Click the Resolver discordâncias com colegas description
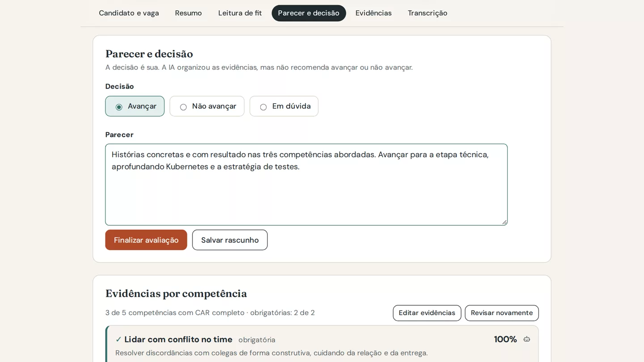644x362 pixels. [271, 353]
